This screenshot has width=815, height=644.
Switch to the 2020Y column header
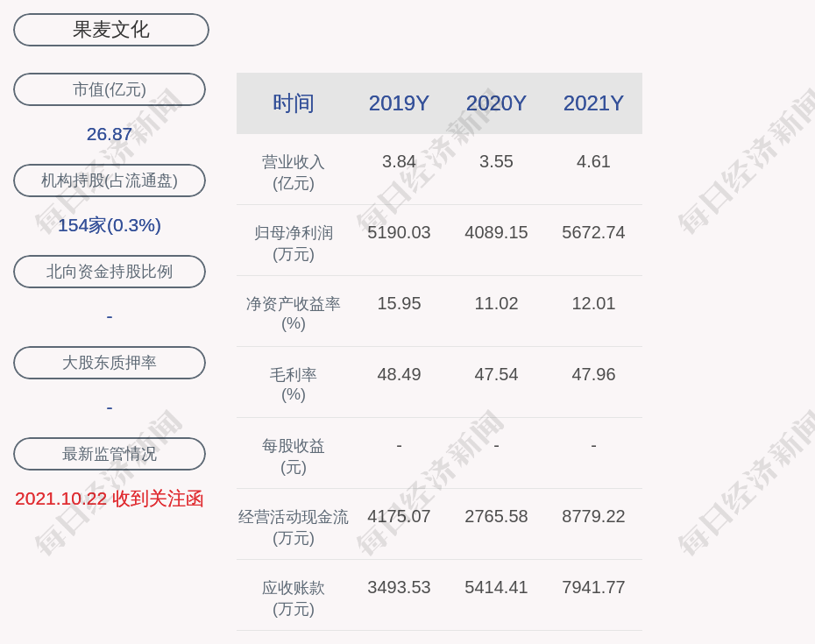click(496, 103)
